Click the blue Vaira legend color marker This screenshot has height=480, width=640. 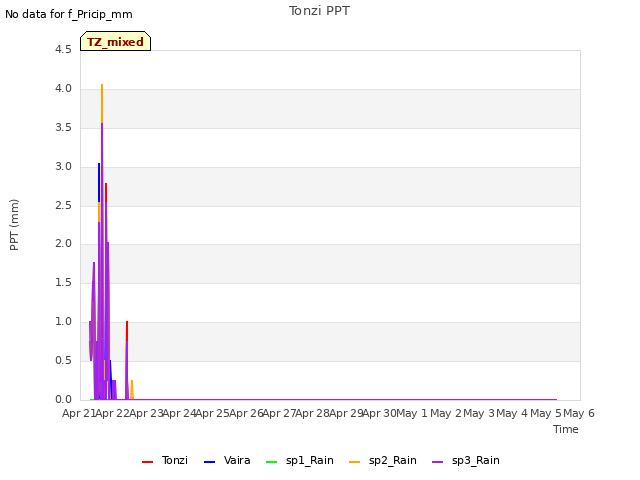pos(209,462)
